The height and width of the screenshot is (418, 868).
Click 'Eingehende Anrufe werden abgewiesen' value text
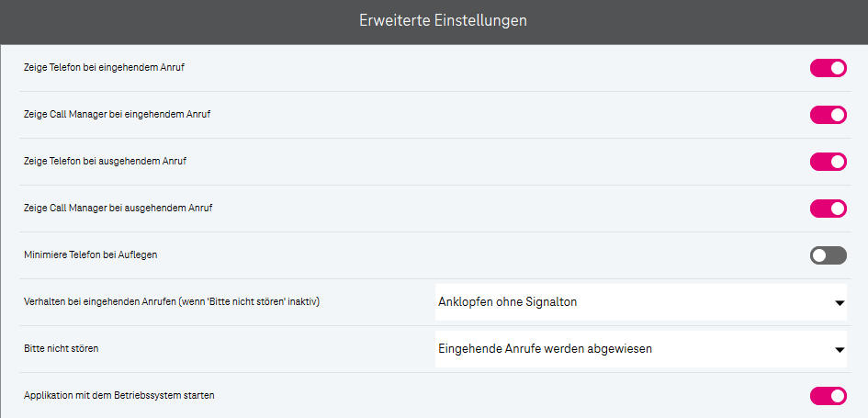546,349
